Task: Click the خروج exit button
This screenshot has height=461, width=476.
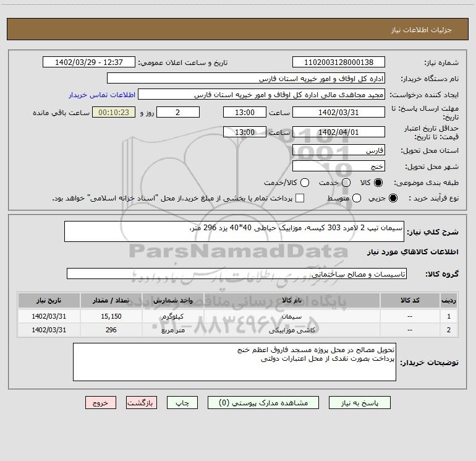Action: coord(101,403)
